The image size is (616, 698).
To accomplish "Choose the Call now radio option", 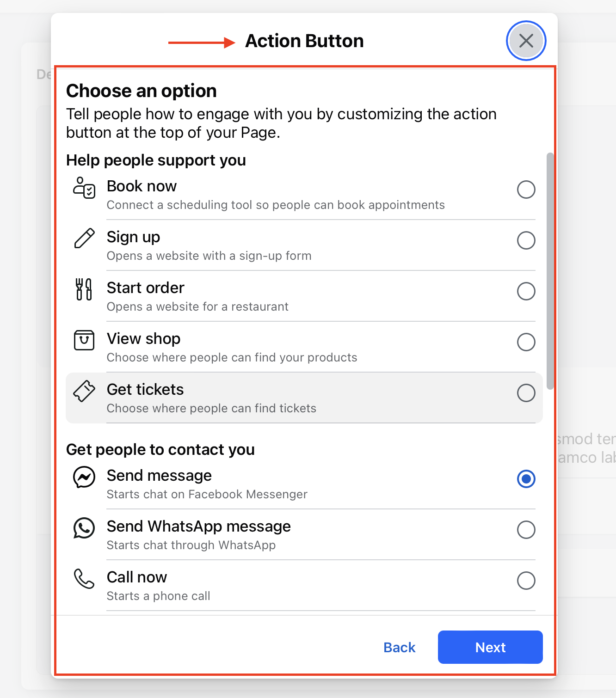I will point(526,581).
